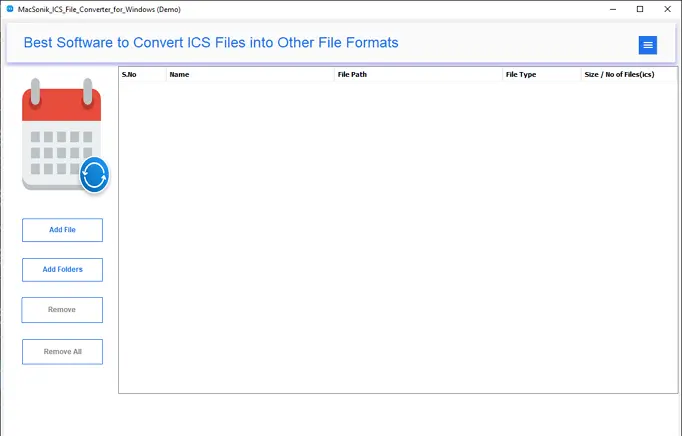This screenshot has width=682, height=436.
Task: Click the blank panel area below Remove All
Action: 62,395
